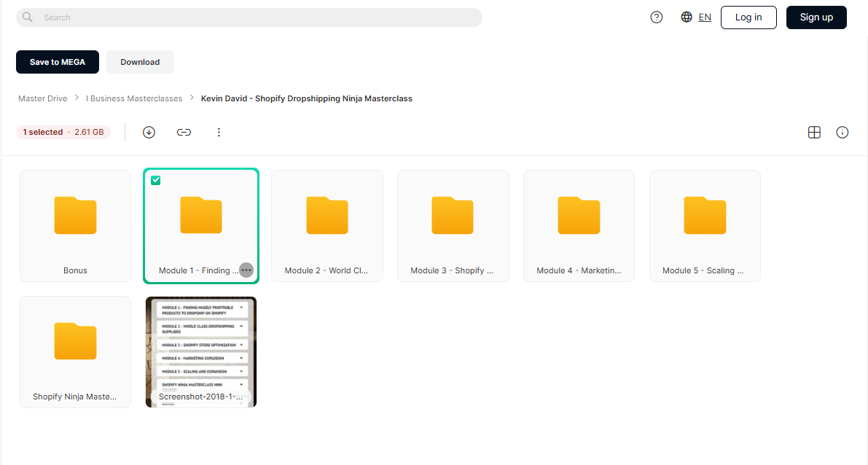
Task: Open the info panel icon
Action: (842, 133)
